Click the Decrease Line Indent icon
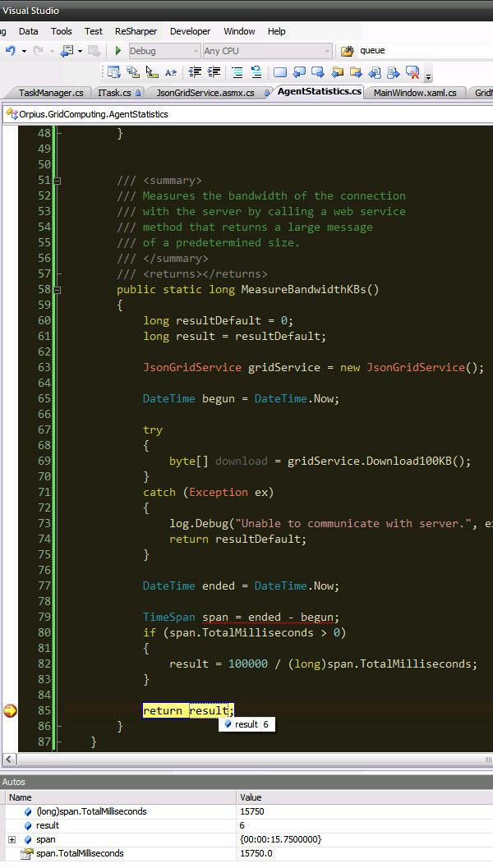Screen dimensions: 493x868 pyautogui.click(x=195, y=72)
